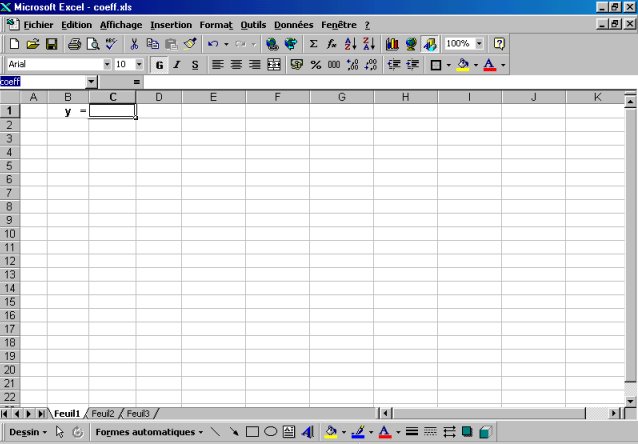The image size is (638, 444).
Task: Open the undo history dropdown arrow
Action: click(226, 44)
